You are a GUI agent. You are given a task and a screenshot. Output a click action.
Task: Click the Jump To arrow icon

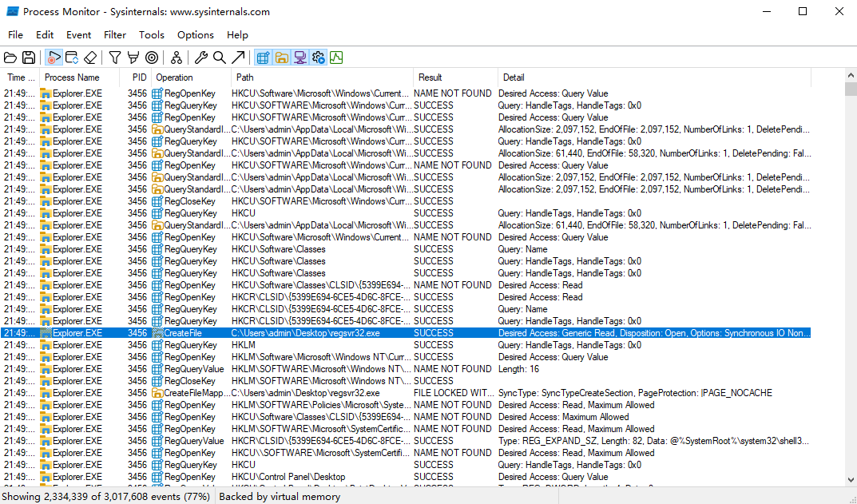pyautogui.click(x=238, y=58)
